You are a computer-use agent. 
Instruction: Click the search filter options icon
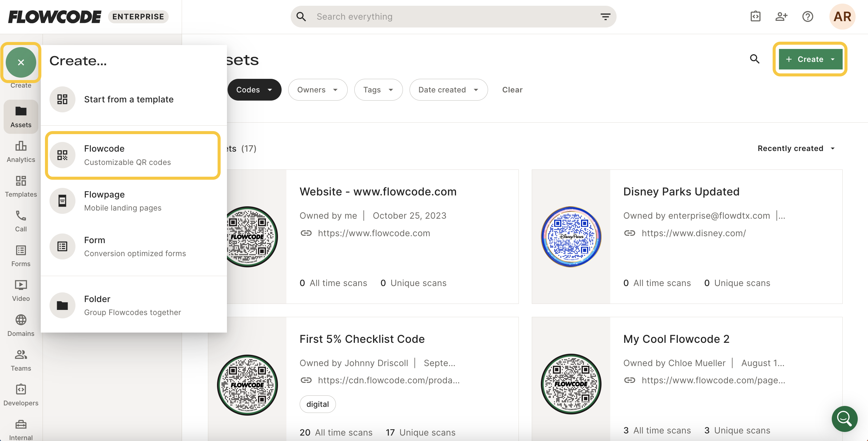click(x=605, y=17)
